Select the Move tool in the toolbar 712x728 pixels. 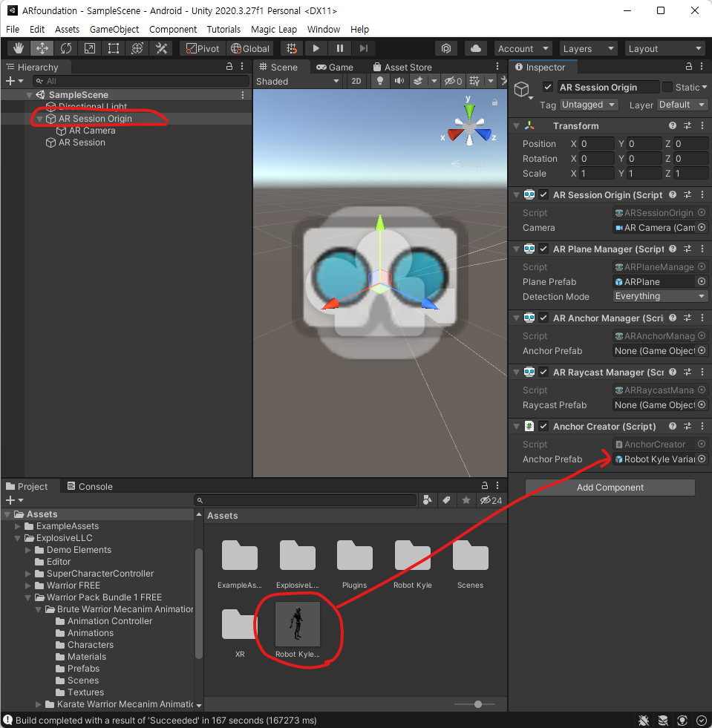pyautogui.click(x=42, y=48)
